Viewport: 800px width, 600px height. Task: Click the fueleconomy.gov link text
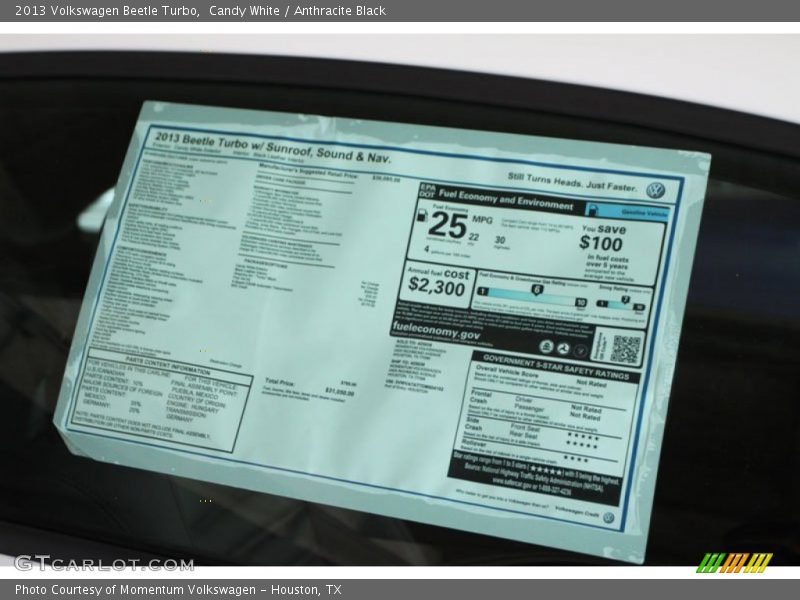436,332
